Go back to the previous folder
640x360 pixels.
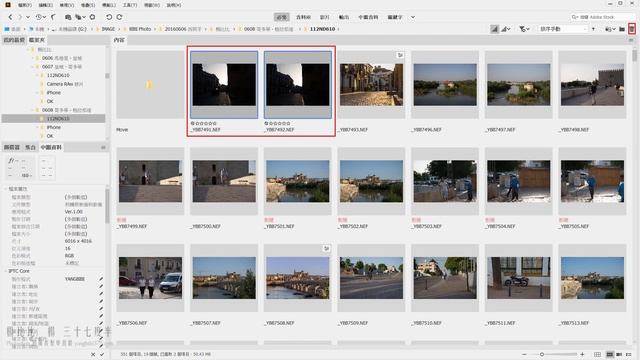coord(10,17)
